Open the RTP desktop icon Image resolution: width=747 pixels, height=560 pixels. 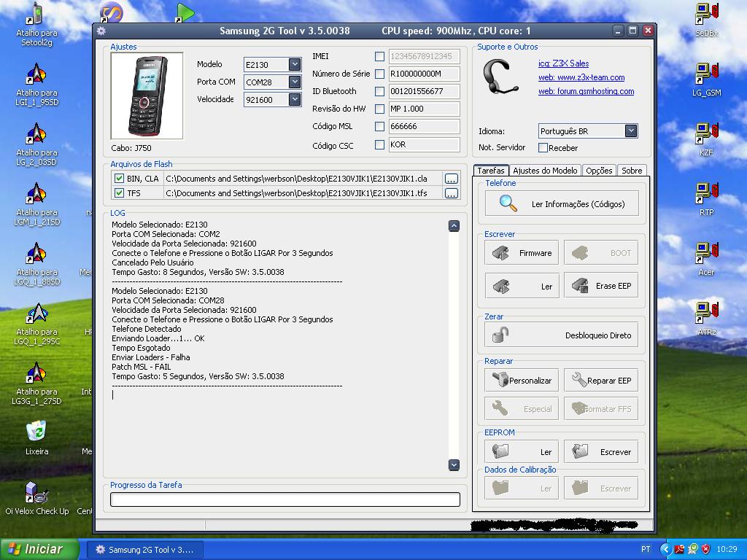706,200
